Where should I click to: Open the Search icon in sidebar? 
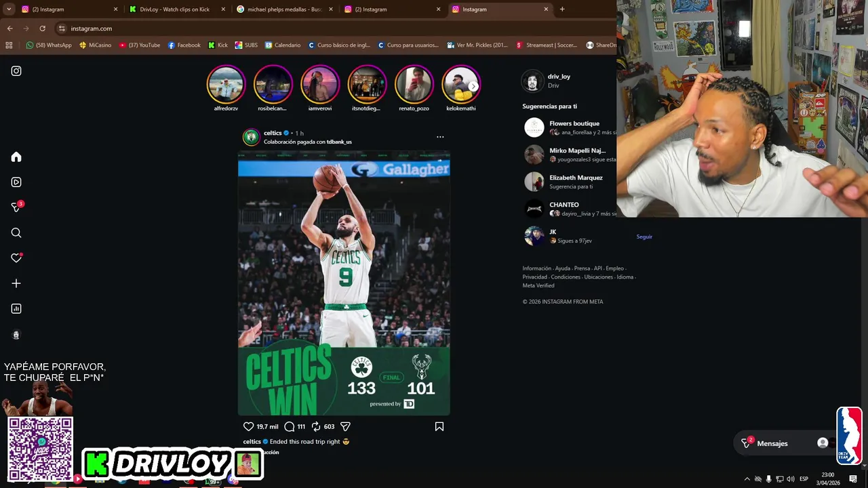coord(16,233)
